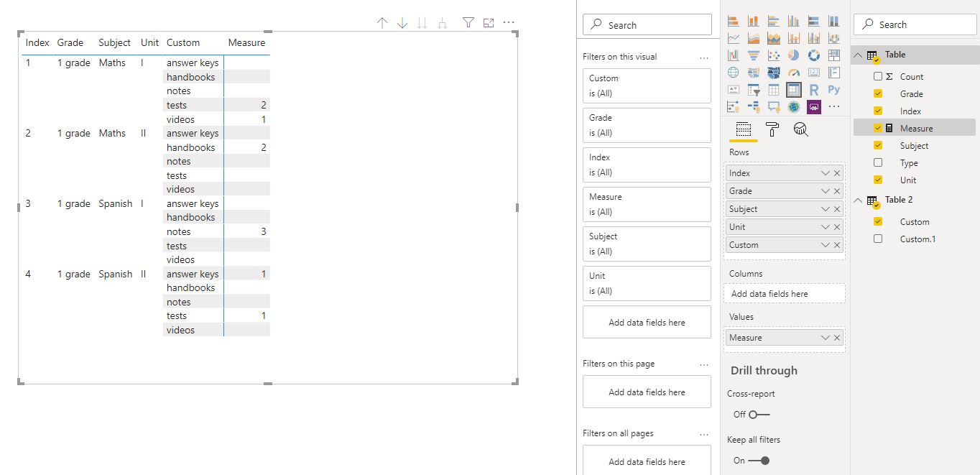Select the slicer visual
This screenshot has width=980, height=475.
[x=753, y=90]
